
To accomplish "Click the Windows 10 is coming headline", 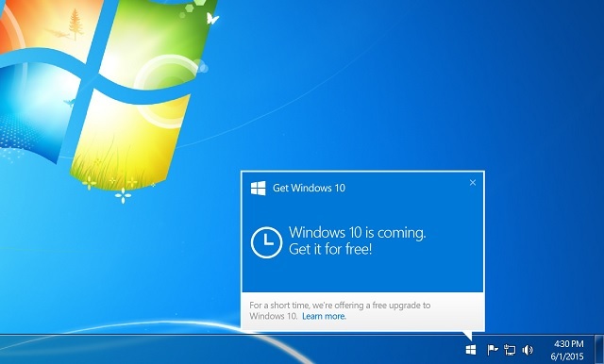I will click(357, 232).
